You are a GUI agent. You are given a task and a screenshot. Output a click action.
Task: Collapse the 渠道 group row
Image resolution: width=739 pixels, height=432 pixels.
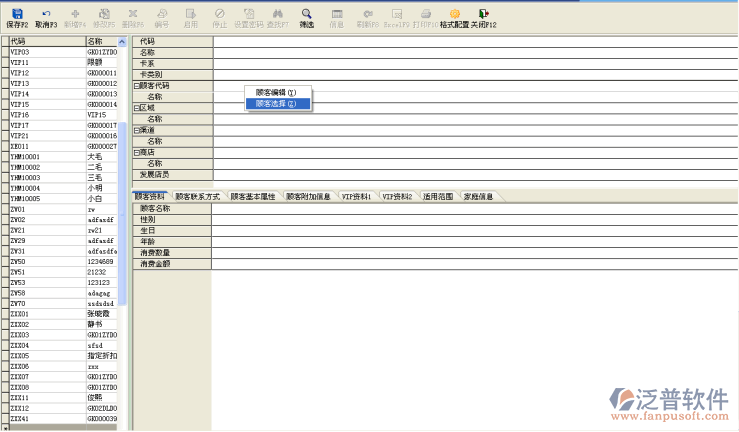tap(136, 130)
